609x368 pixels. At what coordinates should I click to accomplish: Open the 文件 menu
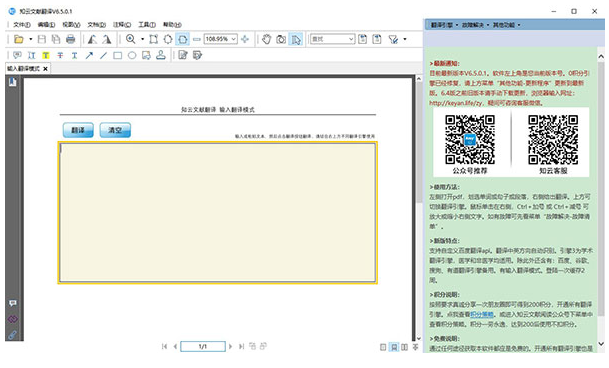coord(22,25)
